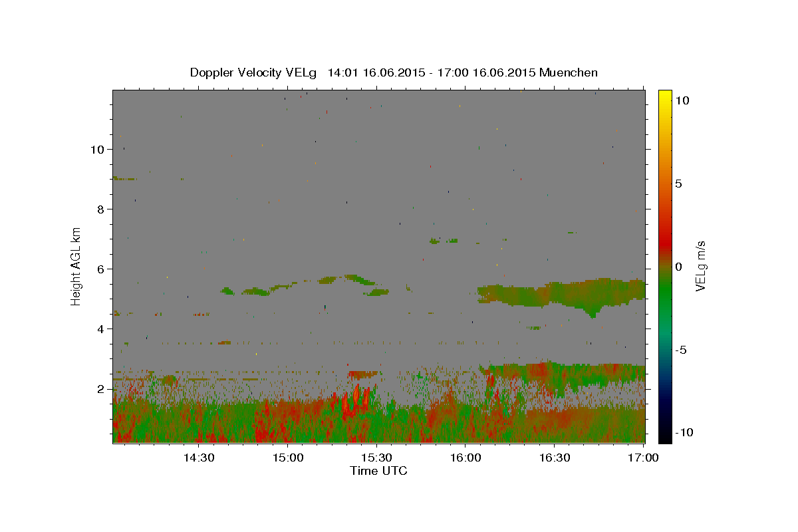Click the 15:30 time tick label
The width and height of the screenshot is (798, 532).
(376, 458)
